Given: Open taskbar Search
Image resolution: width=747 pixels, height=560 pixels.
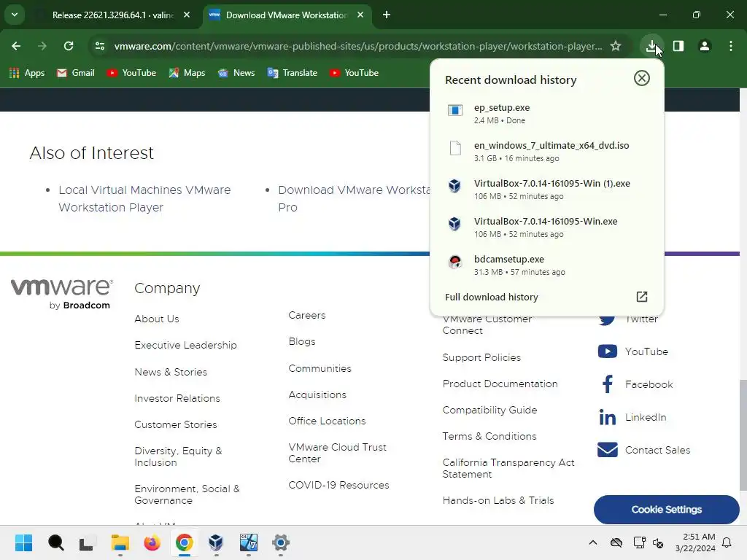Looking at the screenshot, I should coord(55,542).
